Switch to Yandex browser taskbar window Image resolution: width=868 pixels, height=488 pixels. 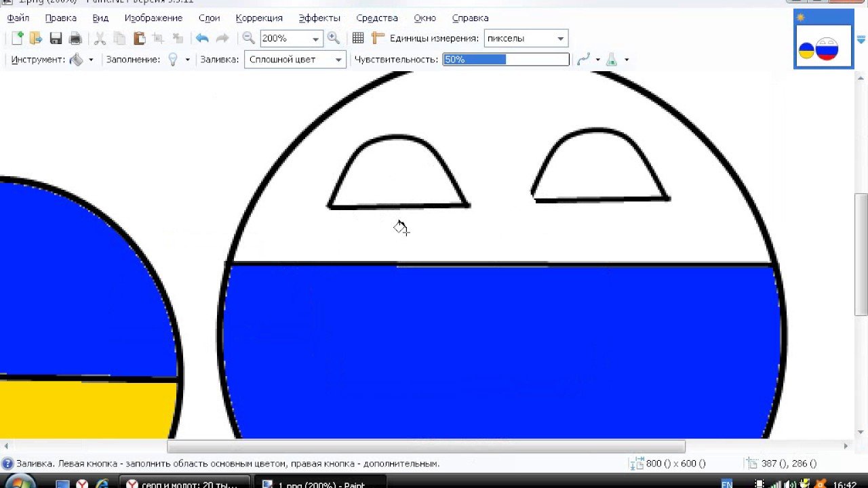click(184, 484)
